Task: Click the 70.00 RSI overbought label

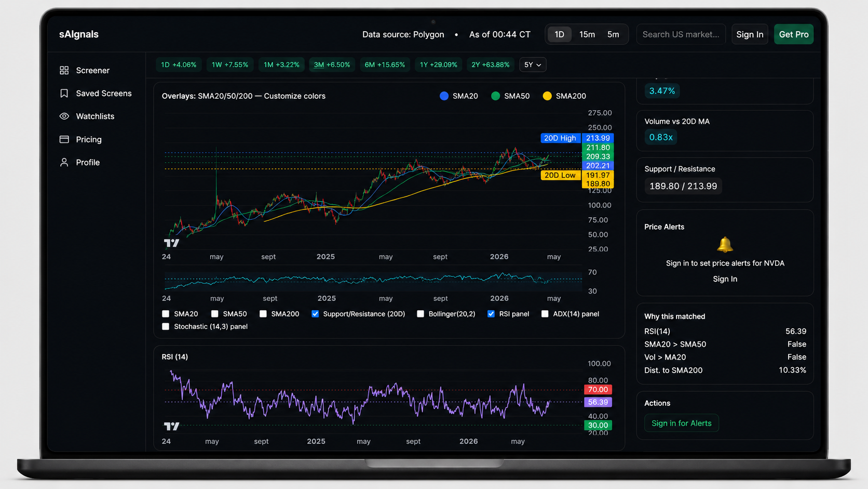Action: point(598,390)
